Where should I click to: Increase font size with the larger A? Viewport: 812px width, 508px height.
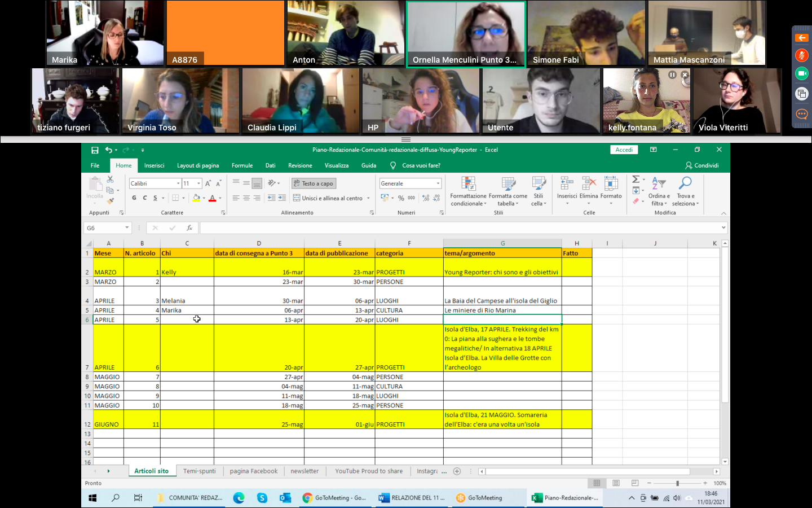pyautogui.click(x=208, y=183)
